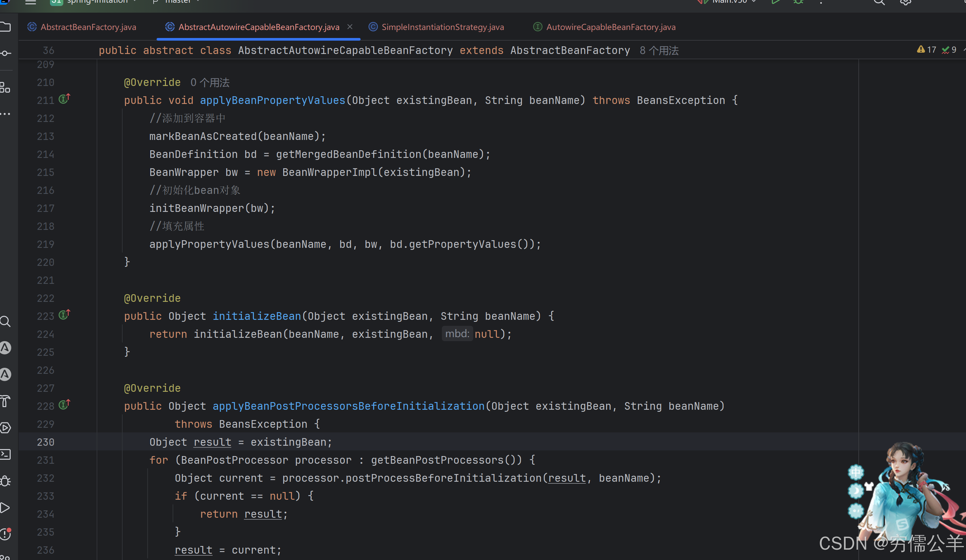Open the Structure tool window icon
The image size is (966, 560).
tap(5, 87)
